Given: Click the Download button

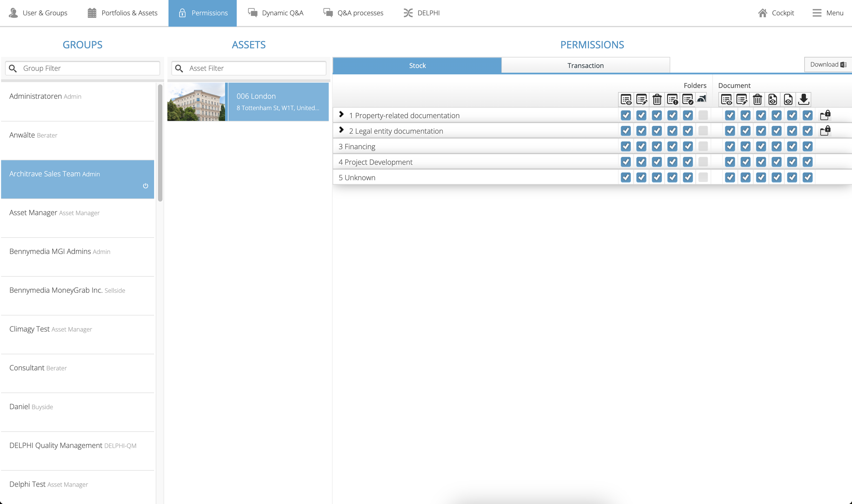Looking at the screenshot, I should tap(828, 64).
